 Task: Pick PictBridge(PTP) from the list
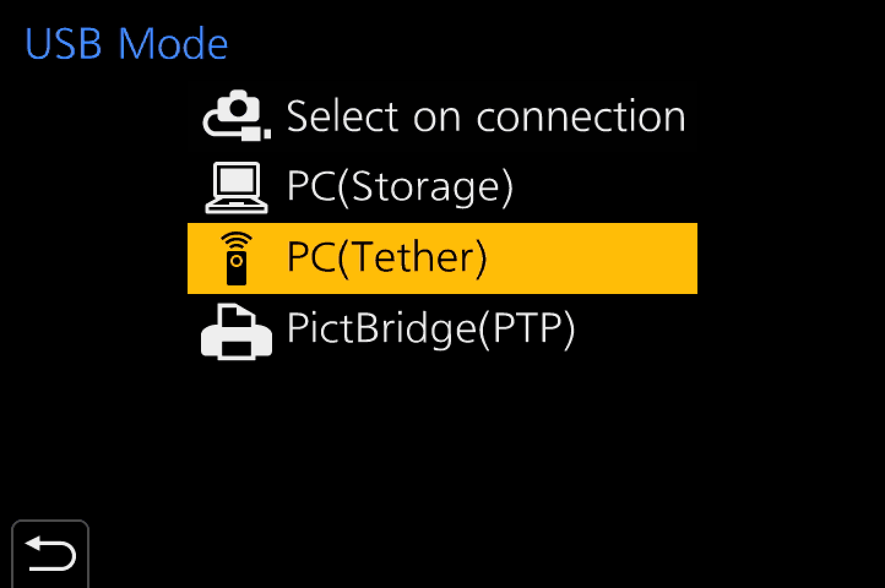(x=431, y=329)
